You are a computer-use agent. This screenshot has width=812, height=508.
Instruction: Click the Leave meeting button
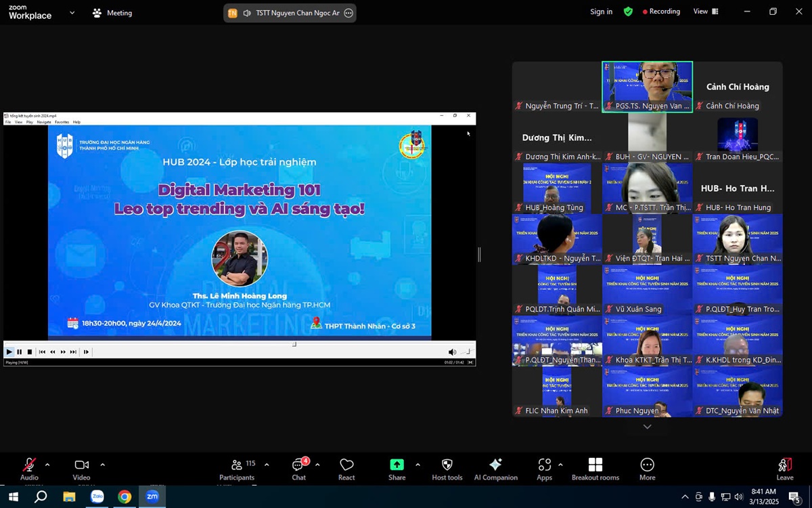click(x=785, y=469)
